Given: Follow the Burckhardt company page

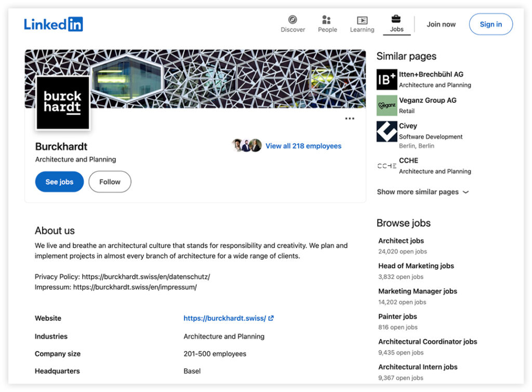Looking at the screenshot, I should (110, 182).
